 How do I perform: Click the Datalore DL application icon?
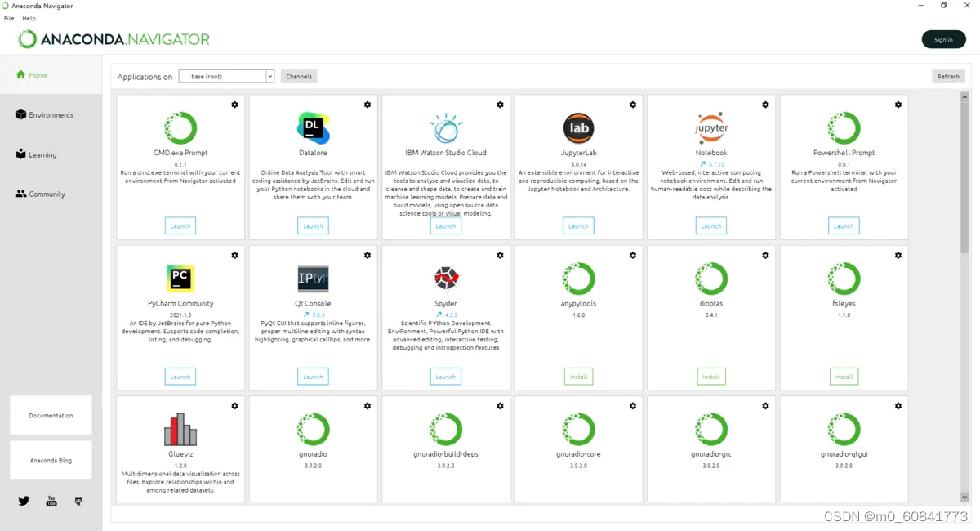314,128
